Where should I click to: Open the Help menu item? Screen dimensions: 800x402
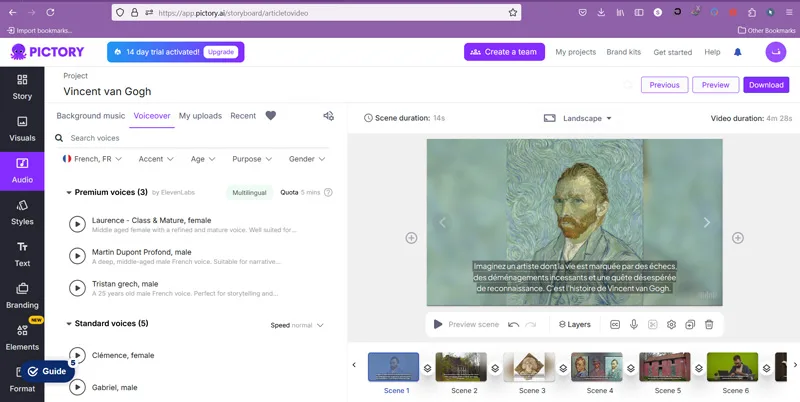pyautogui.click(x=712, y=52)
